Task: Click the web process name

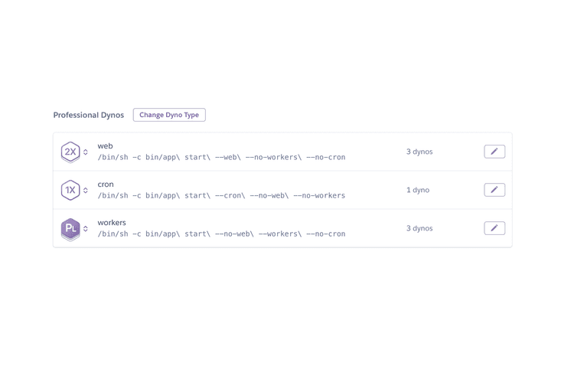Action: [x=105, y=145]
